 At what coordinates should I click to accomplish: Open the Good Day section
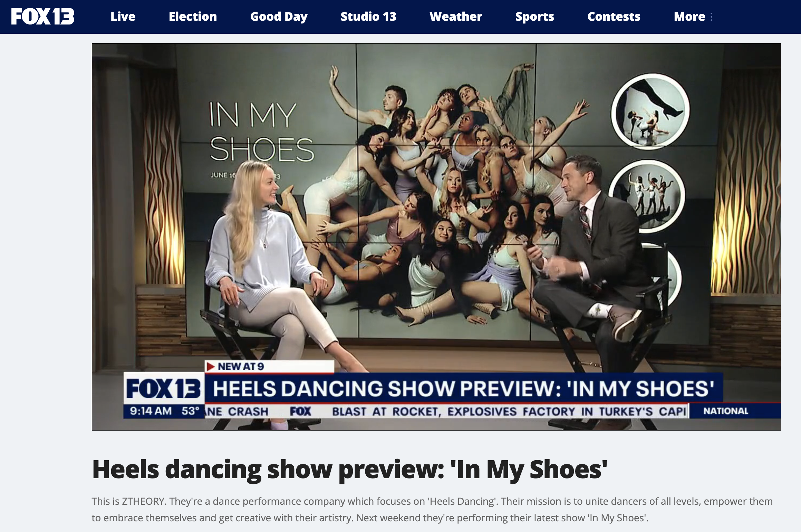[279, 17]
